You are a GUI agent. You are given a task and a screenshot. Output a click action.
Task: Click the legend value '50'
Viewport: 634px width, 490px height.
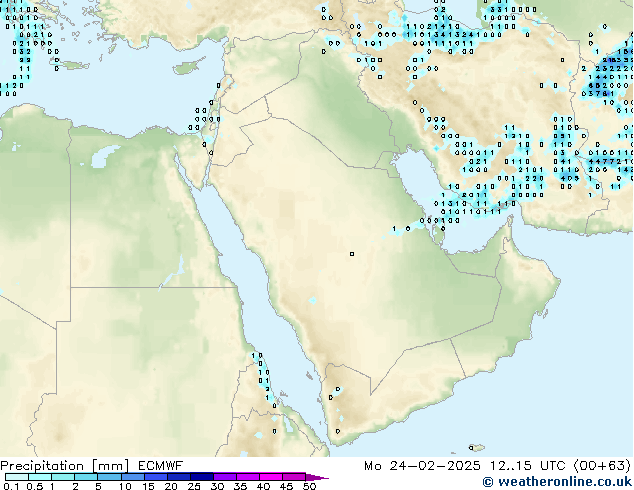[x=309, y=486]
